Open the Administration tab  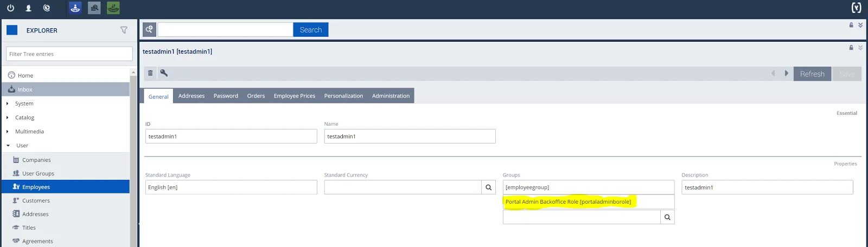[x=391, y=96]
